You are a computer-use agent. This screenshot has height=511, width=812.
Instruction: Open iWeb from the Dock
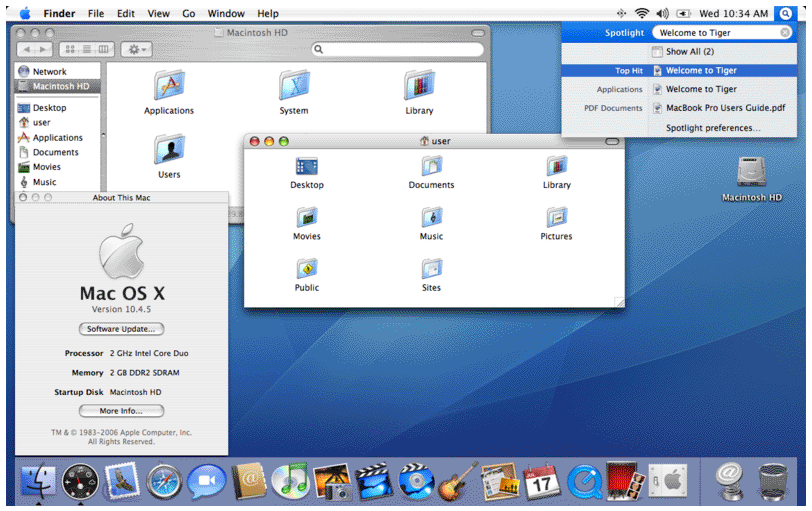tap(500, 481)
